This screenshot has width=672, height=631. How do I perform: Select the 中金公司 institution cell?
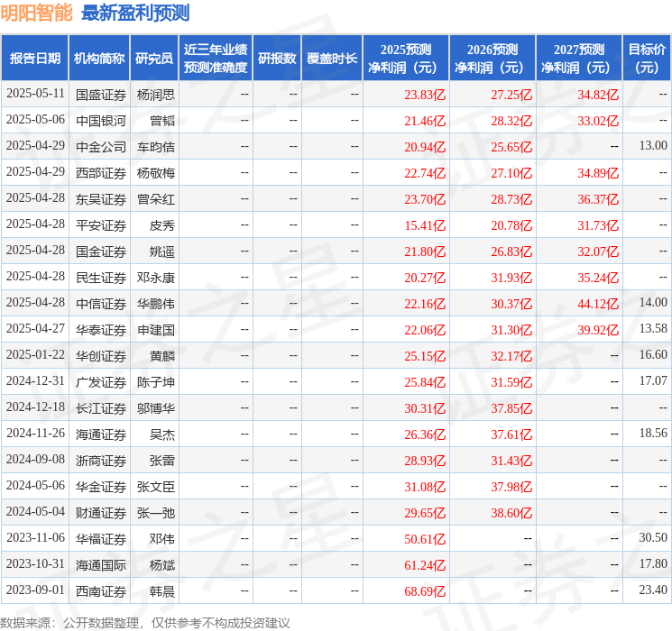click(101, 147)
